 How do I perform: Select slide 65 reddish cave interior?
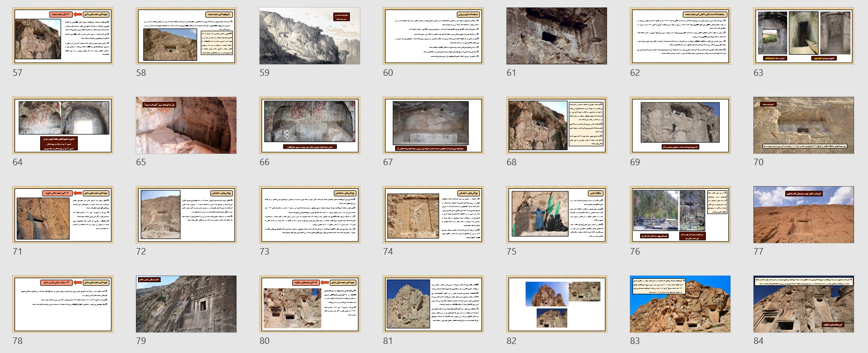(x=186, y=125)
